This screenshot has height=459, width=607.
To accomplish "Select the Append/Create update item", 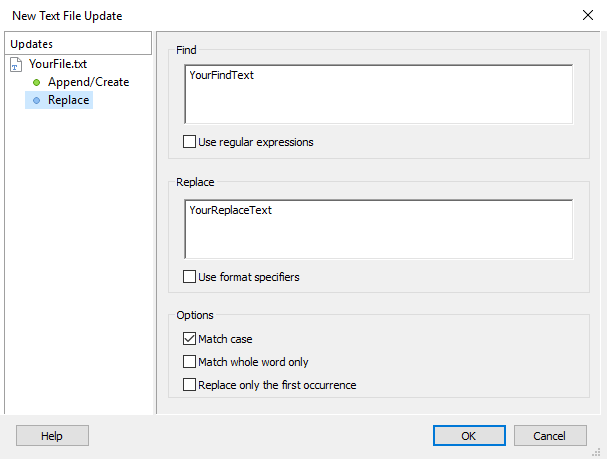I will tap(88, 82).
